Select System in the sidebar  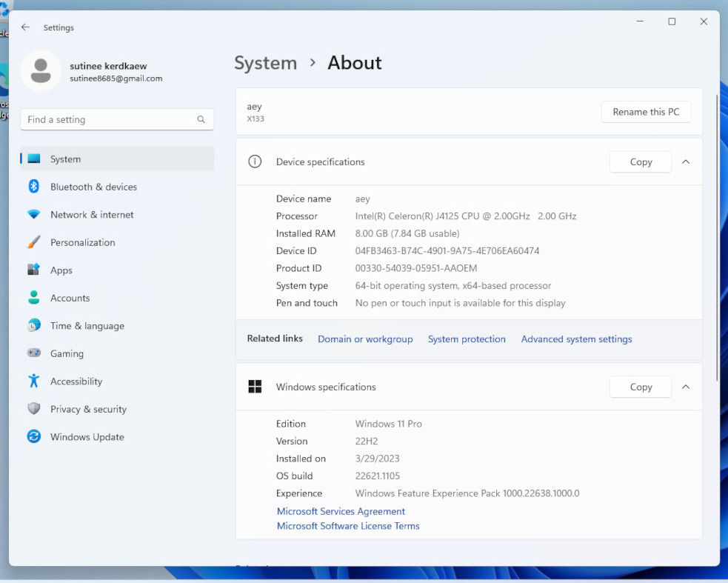tap(117, 159)
